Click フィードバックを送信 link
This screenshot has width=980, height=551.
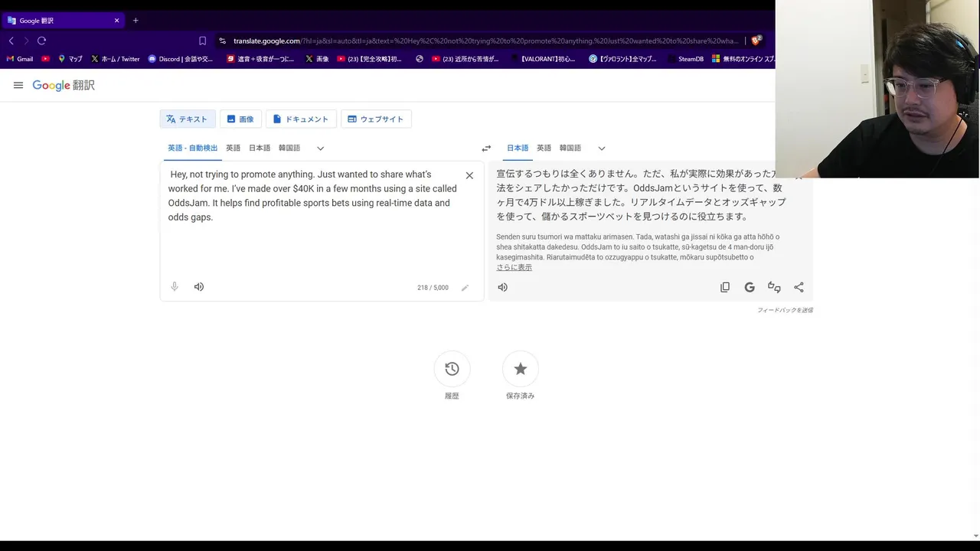785,310
